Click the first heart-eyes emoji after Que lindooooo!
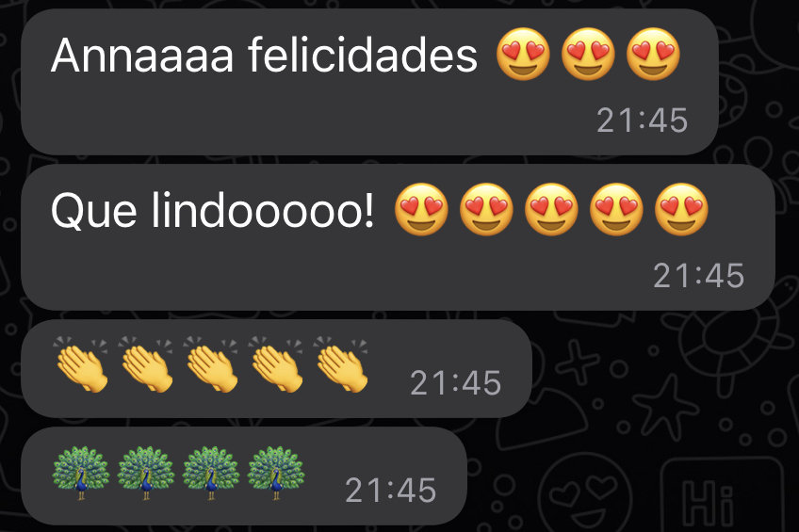Screen dimensions: 799x532 point(421,209)
